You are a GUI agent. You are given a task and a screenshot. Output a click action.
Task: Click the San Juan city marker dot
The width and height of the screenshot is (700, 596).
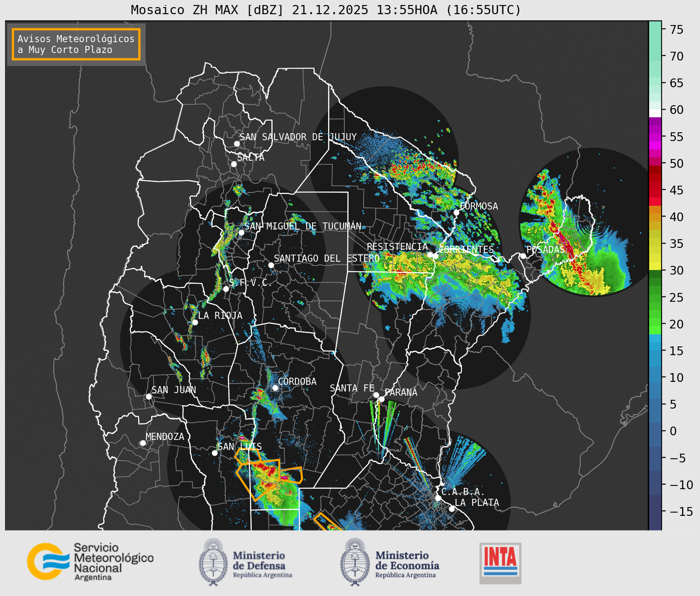click(x=149, y=396)
